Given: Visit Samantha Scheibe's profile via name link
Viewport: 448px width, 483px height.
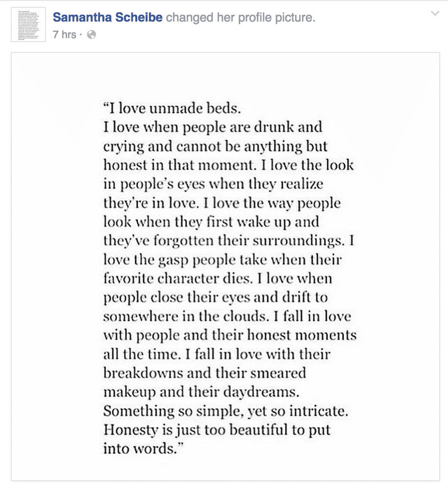Looking at the screenshot, I should click(107, 17).
